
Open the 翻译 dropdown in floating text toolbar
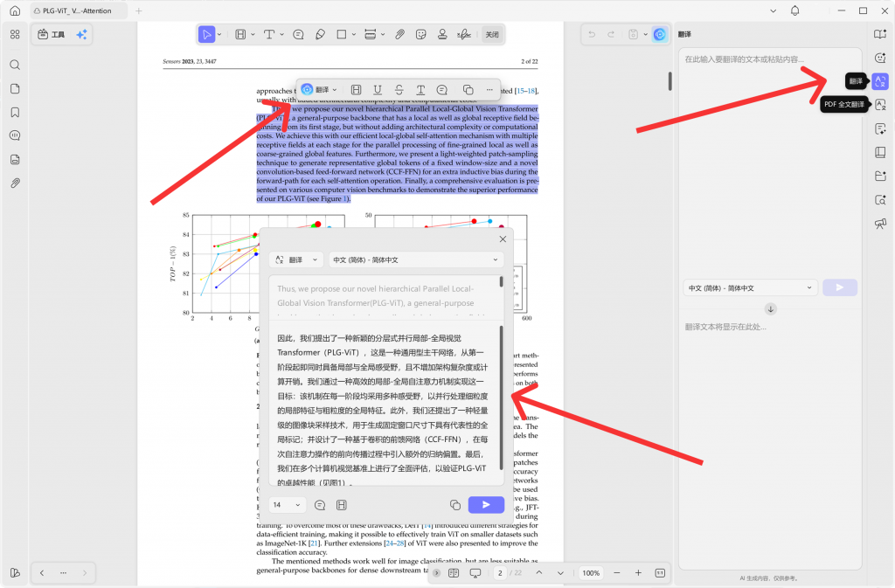tap(320, 89)
